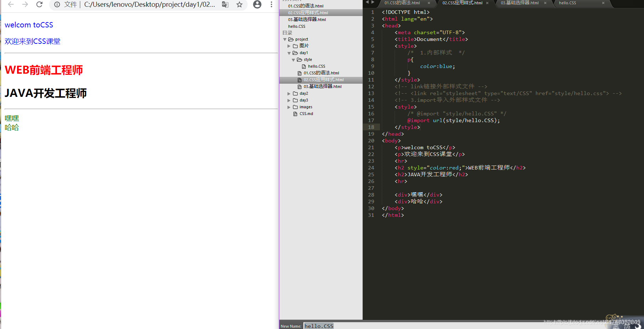Close the 01.CSS的语法.html tab
This screenshot has width=644, height=329.
point(429,3)
